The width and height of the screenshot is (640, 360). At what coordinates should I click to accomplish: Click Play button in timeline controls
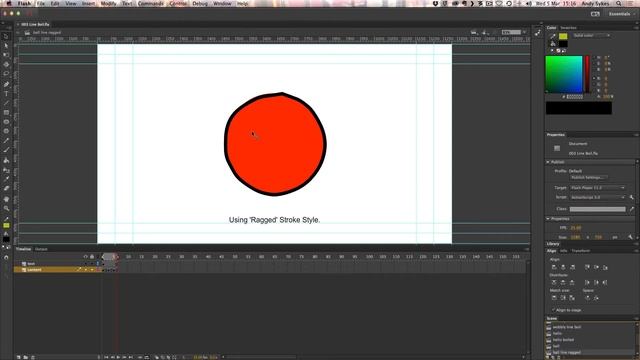point(119,357)
